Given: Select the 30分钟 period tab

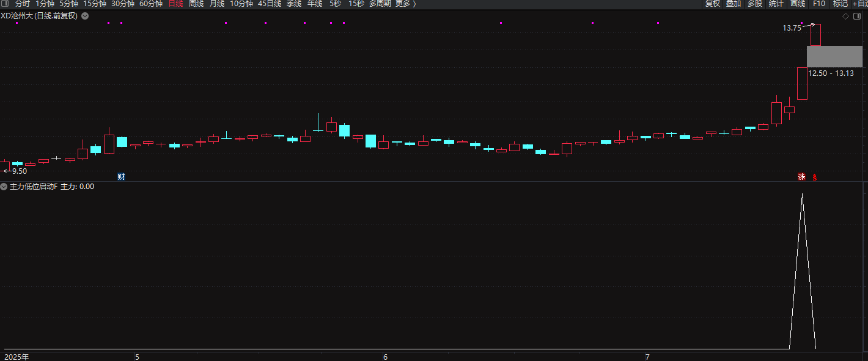Looking at the screenshot, I should click(123, 4).
